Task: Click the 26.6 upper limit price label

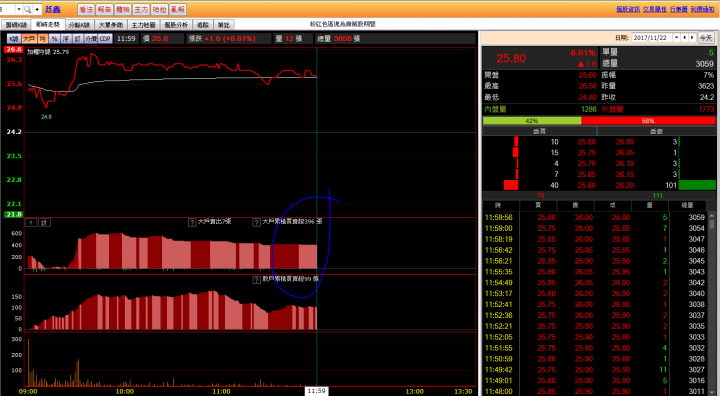Action: 14,50
